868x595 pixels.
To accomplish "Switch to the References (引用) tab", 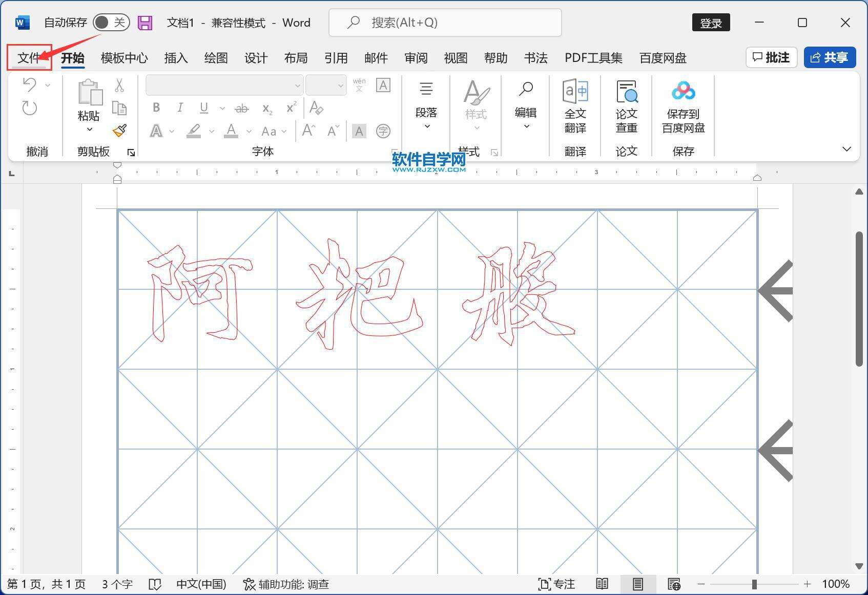I will [x=336, y=58].
